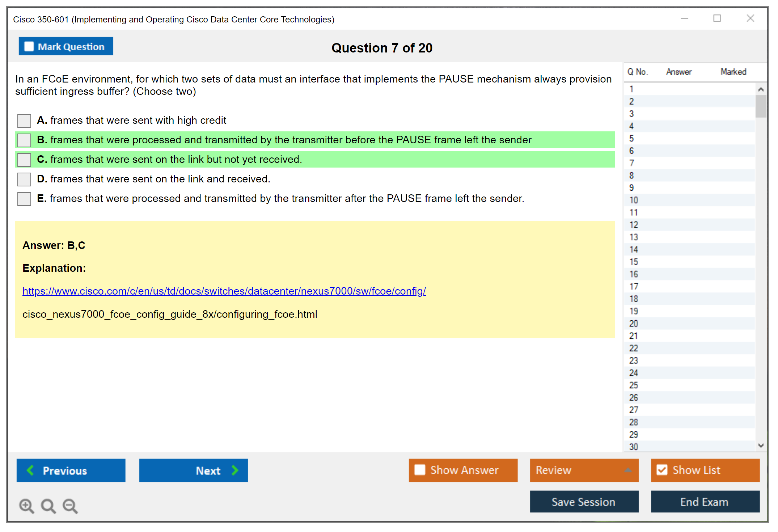Screen dimensions: 778x532
Task: Click the question list scrollbar thumb
Action: click(761, 106)
